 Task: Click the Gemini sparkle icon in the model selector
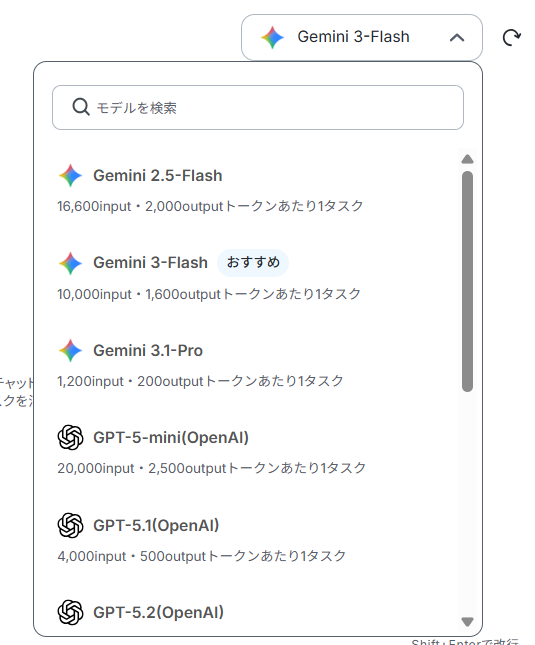tap(272, 37)
